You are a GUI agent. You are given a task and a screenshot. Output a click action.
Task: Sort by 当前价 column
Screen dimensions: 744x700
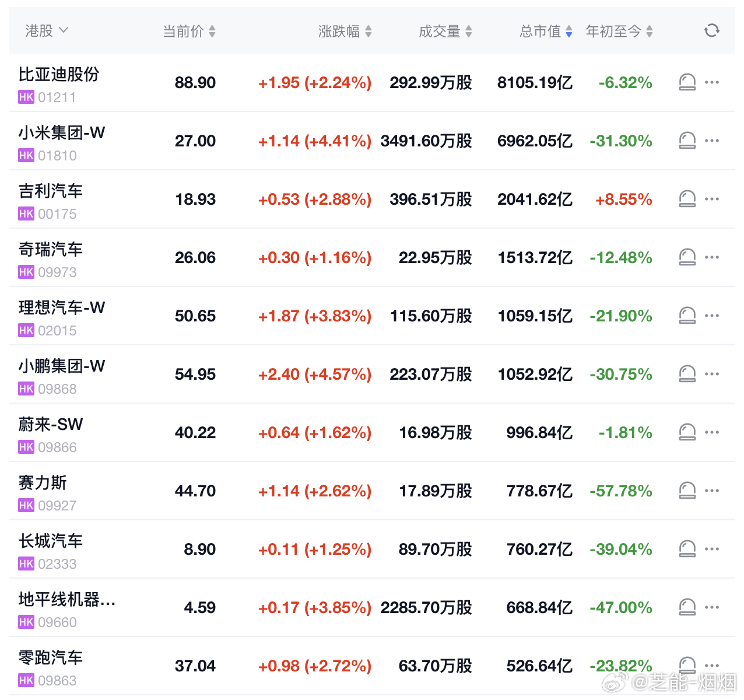(189, 31)
